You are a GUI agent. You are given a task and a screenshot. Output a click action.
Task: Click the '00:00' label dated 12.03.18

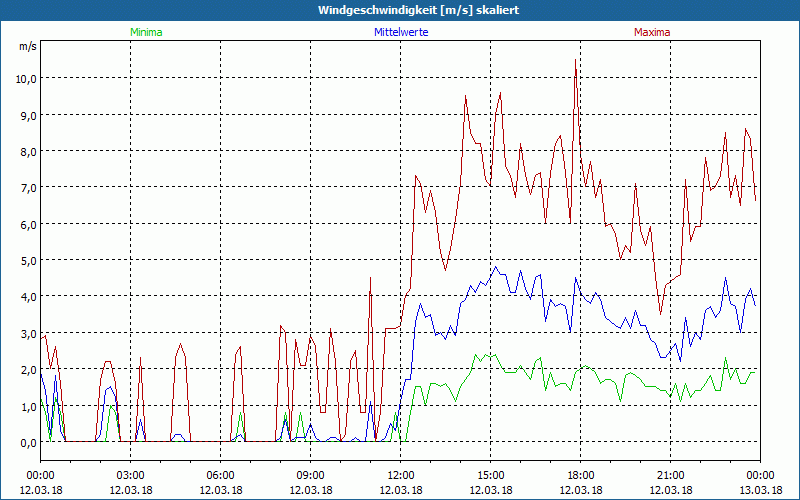[x=40, y=476]
